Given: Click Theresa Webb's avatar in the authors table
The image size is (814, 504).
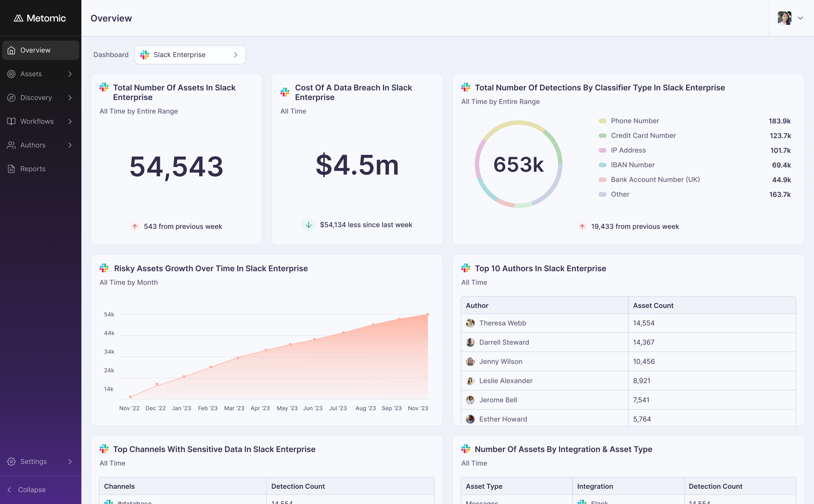Looking at the screenshot, I should pos(470,323).
